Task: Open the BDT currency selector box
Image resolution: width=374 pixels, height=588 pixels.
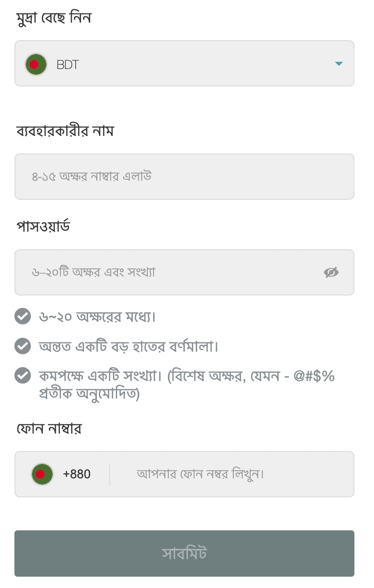Action: point(184,63)
